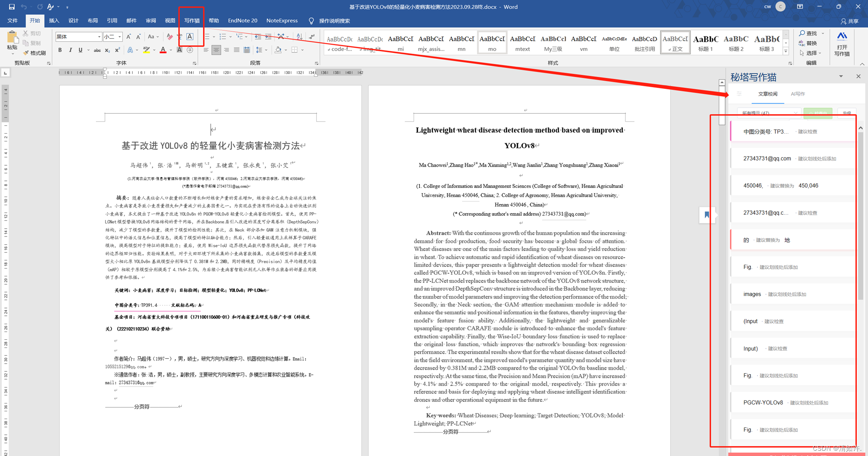This screenshot has width=868, height=456.
Task: Open the AI写作 tab in the side pane
Action: coord(797,94)
